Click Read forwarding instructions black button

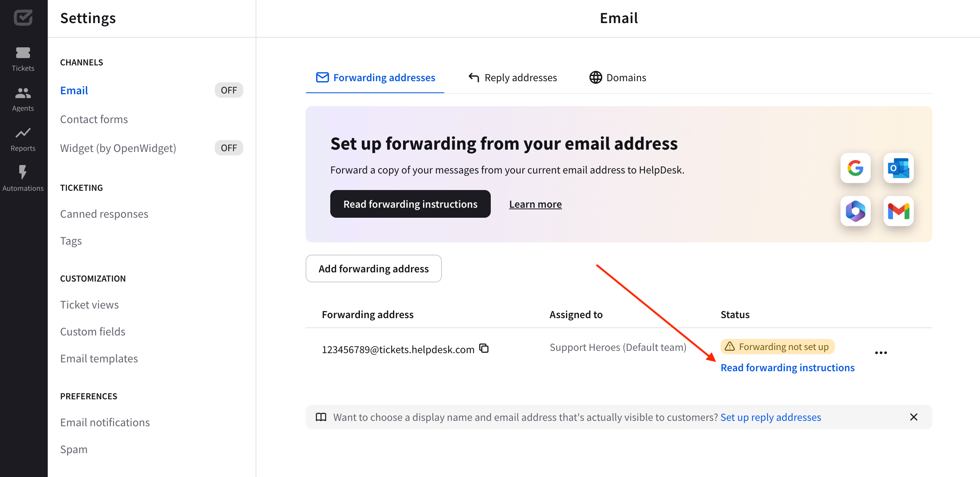[411, 203]
